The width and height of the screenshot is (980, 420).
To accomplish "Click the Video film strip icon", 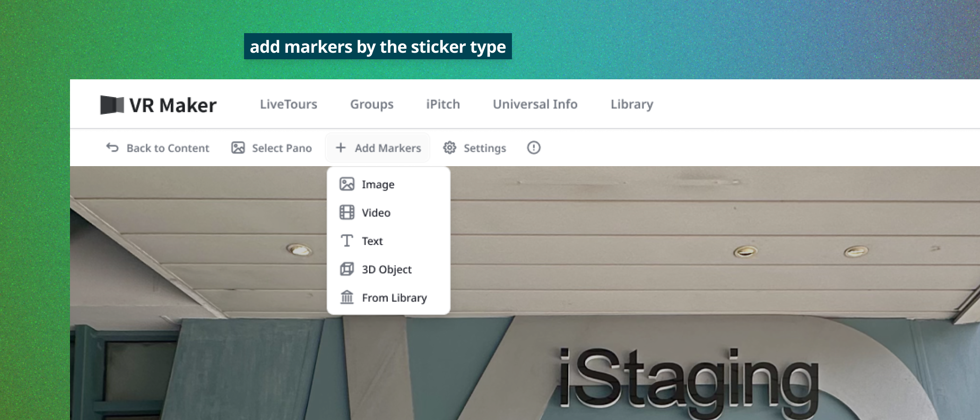I will (x=347, y=212).
